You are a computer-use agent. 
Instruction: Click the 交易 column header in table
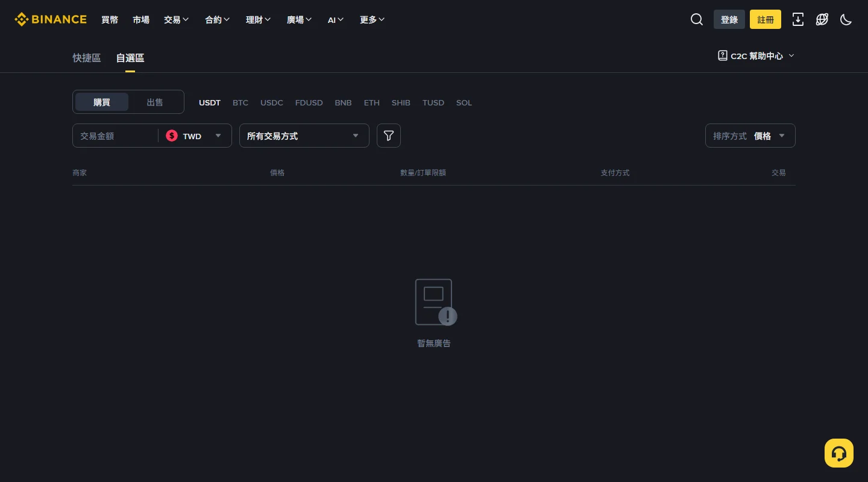click(779, 173)
